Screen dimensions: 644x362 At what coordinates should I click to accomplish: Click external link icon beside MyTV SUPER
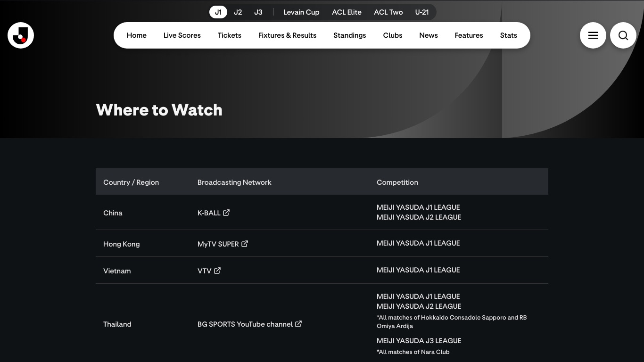click(x=245, y=244)
